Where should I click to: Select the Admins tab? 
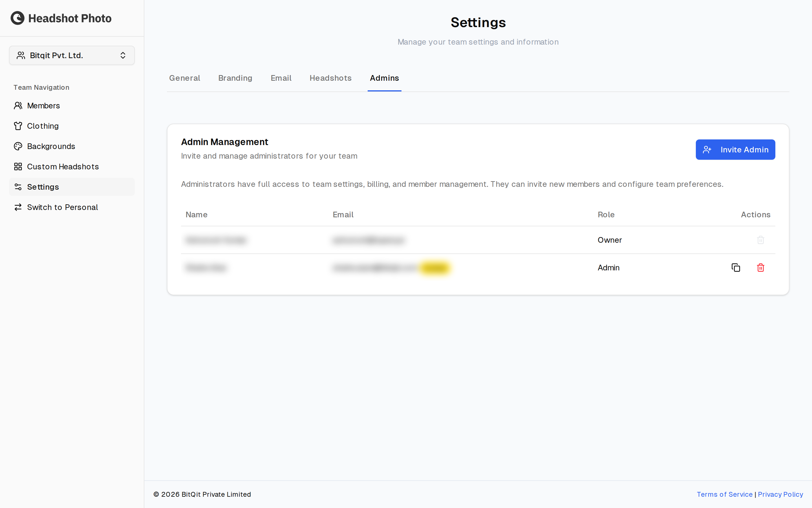(x=384, y=78)
